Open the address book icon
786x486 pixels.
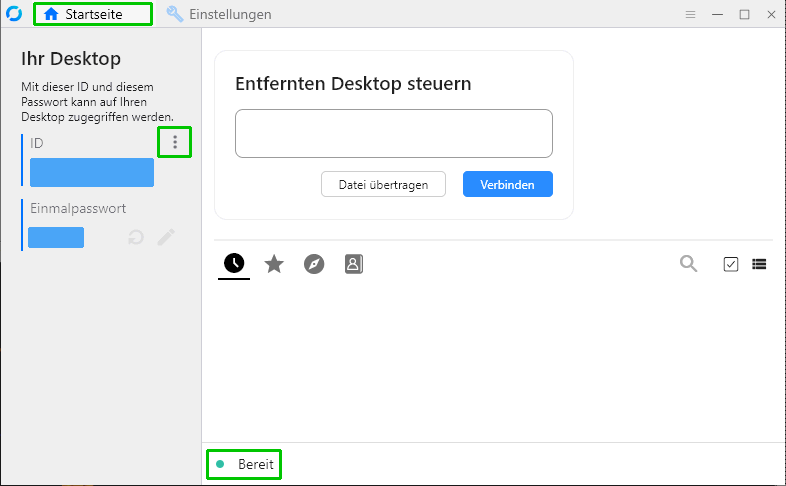pos(353,264)
